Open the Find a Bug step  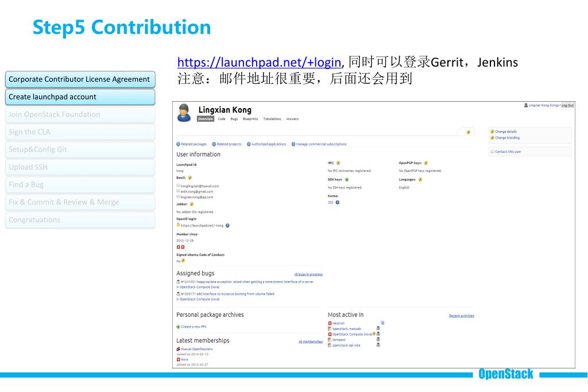(80, 185)
